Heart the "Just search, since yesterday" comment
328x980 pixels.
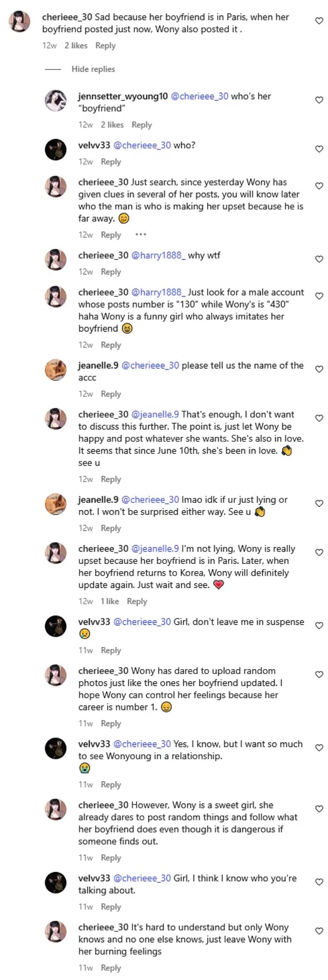click(319, 186)
